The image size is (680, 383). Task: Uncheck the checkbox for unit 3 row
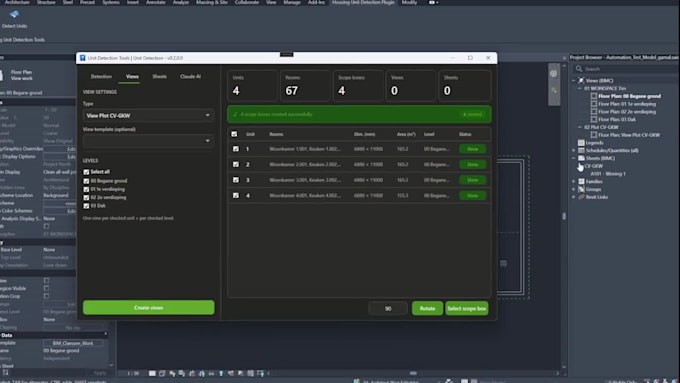click(x=235, y=180)
